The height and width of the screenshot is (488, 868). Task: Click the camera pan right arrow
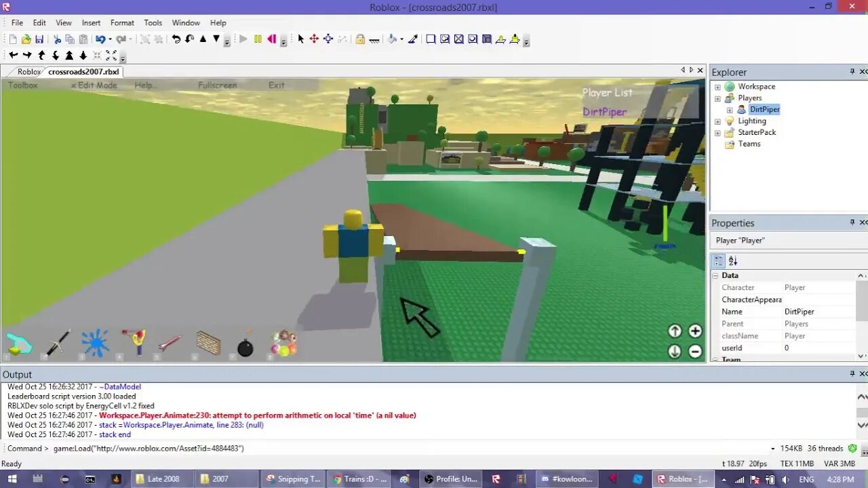[x=27, y=56]
